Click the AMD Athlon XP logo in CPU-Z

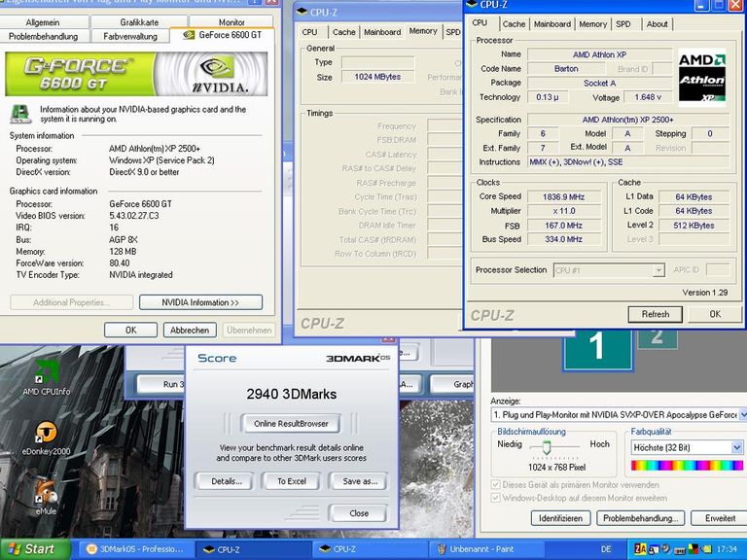[701, 76]
